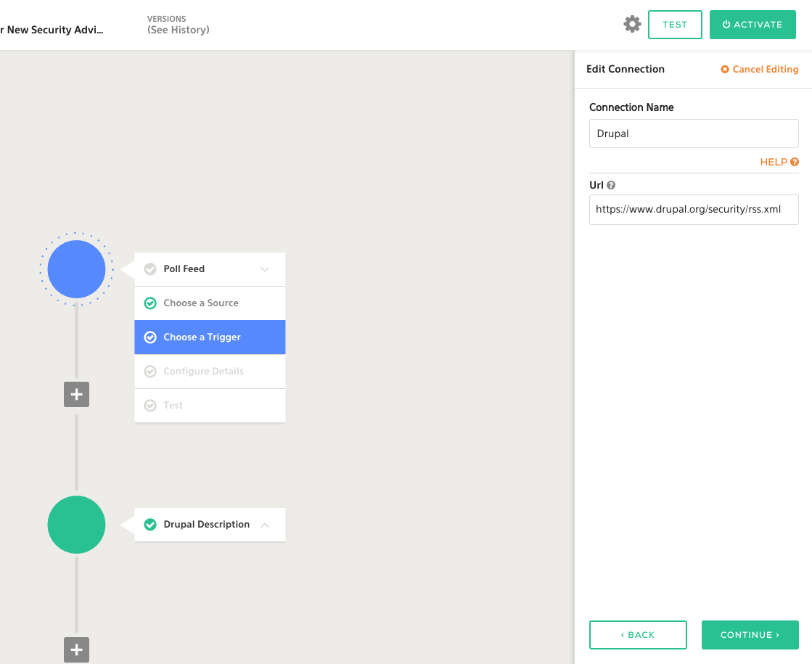Click the green Drupal Description node circle
The image size is (812, 664).
click(x=76, y=525)
